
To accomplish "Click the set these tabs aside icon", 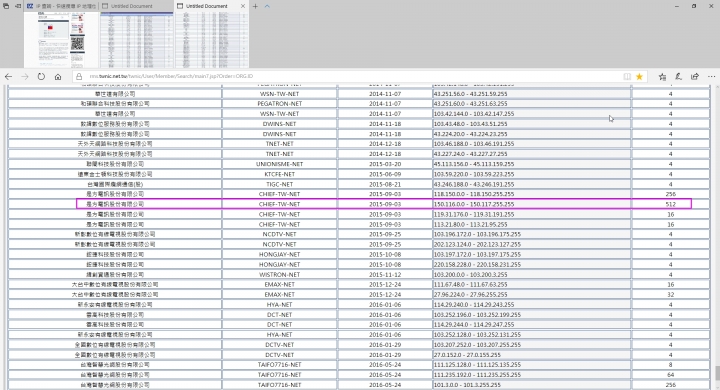I will point(18,6).
